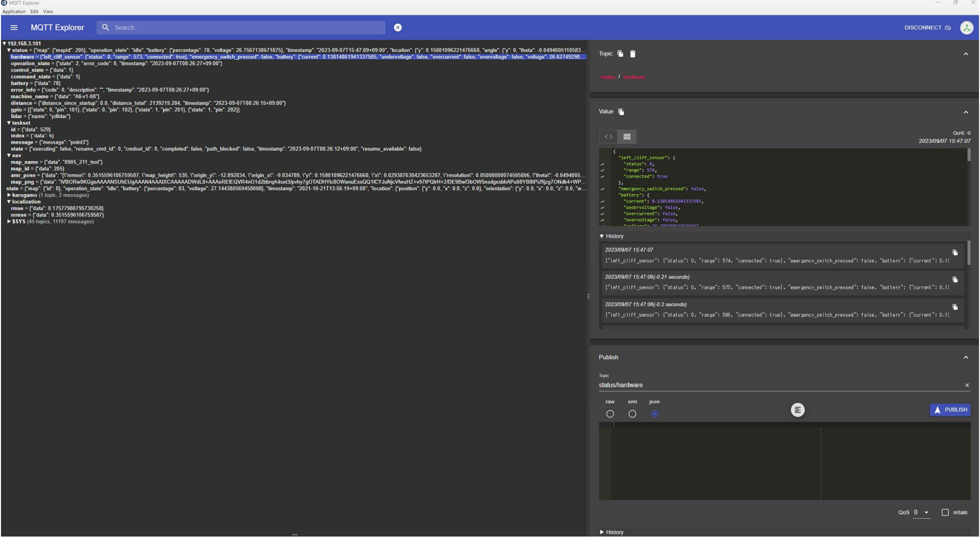The height and width of the screenshot is (537, 980).
Task: Copy the first history entry at 15:47:07
Action: (x=955, y=252)
